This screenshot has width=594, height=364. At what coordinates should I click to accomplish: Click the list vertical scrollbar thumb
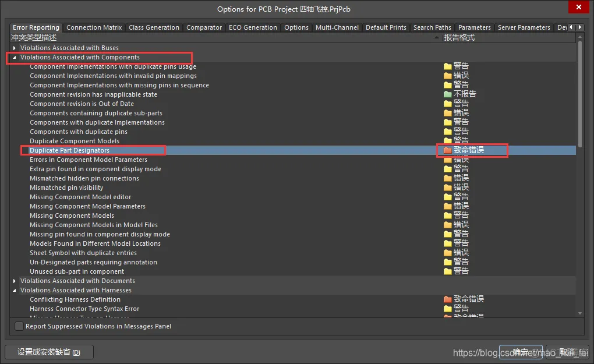[580, 94]
